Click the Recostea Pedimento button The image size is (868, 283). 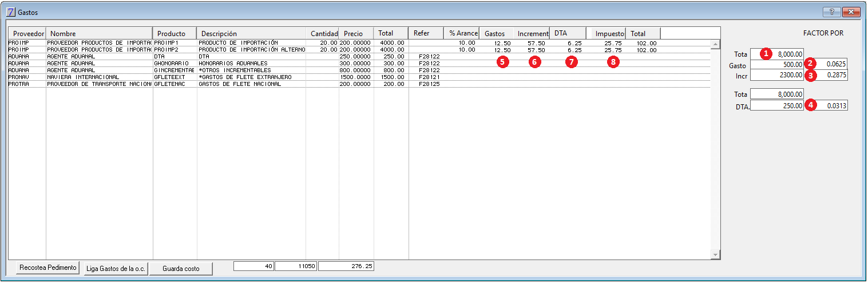(47, 268)
